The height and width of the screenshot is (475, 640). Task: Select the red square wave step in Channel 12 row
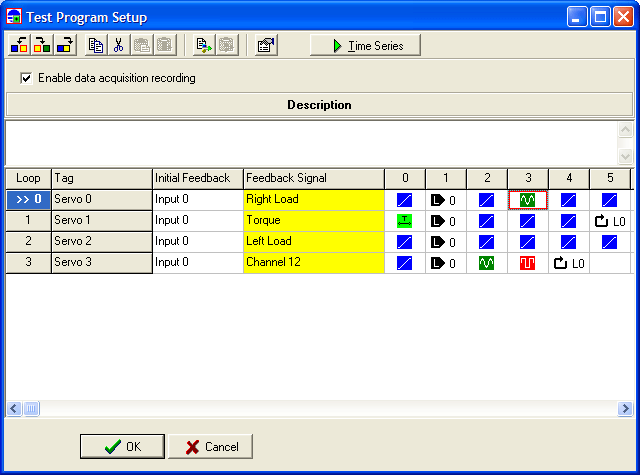click(x=527, y=263)
